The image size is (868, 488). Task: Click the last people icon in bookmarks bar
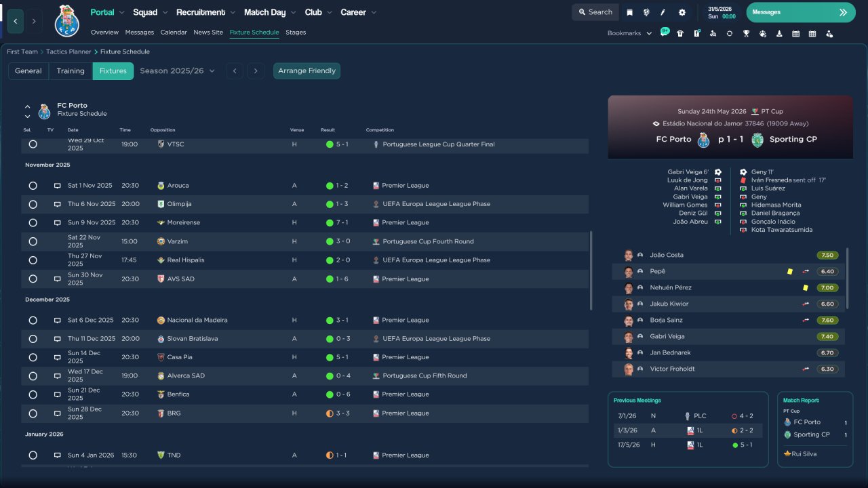[829, 33]
